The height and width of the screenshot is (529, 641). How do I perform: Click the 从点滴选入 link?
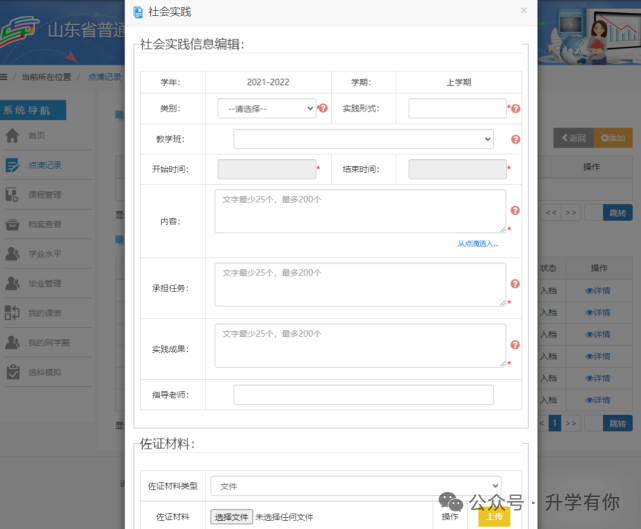coord(477,244)
